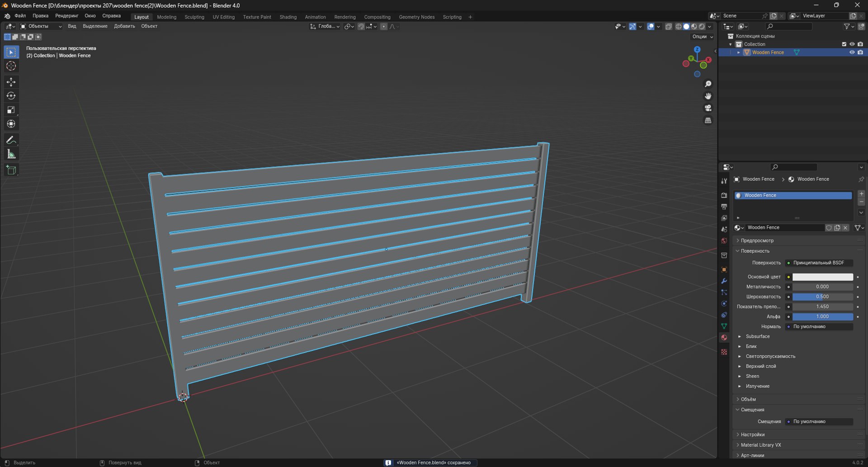The image size is (868, 467).
Task: Open the Tool settings properties tab
Action: 724,181
